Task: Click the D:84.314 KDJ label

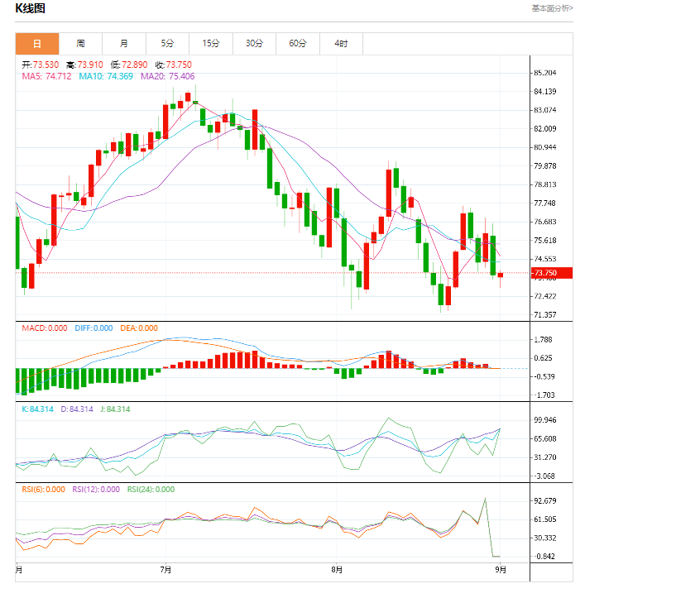Action: pyautogui.click(x=77, y=409)
